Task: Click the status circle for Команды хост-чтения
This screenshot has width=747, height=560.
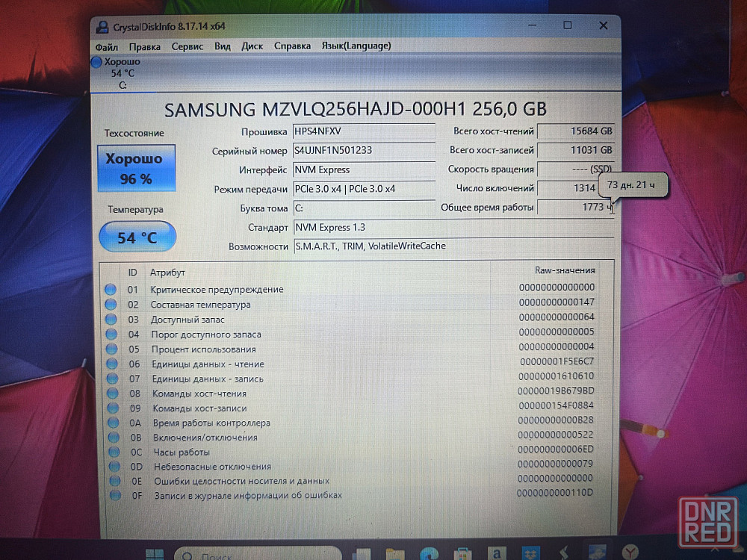Action: tap(113, 393)
